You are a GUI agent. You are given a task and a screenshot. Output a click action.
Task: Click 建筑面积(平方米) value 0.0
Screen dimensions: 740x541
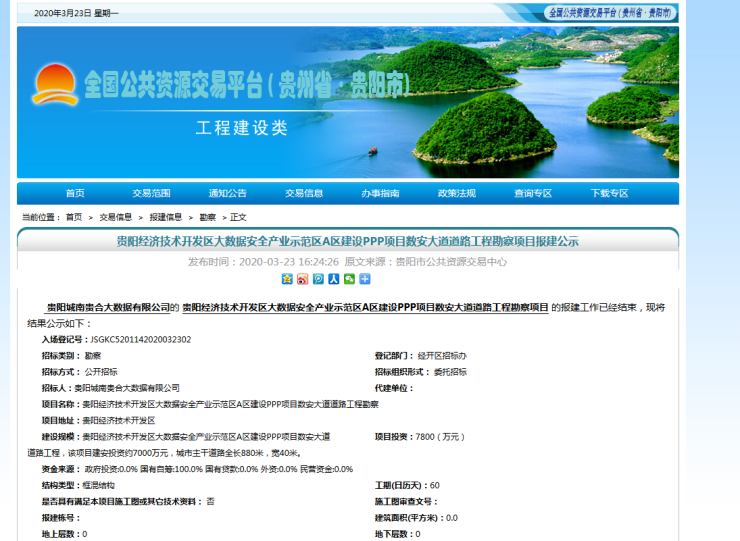[452, 518]
